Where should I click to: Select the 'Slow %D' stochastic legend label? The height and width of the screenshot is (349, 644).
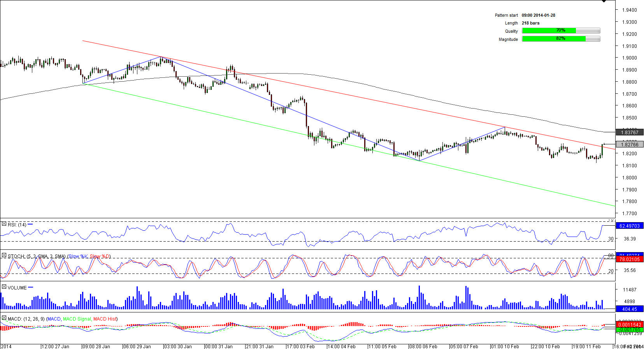[x=99, y=256]
